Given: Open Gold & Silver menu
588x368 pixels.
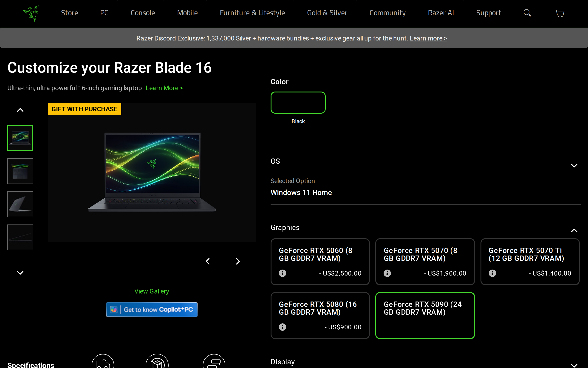Looking at the screenshot, I should pyautogui.click(x=327, y=13).
